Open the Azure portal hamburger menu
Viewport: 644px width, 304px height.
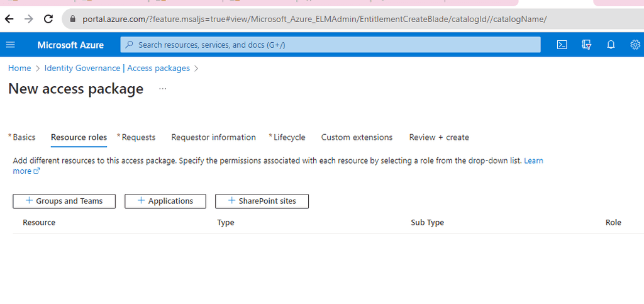10,45
